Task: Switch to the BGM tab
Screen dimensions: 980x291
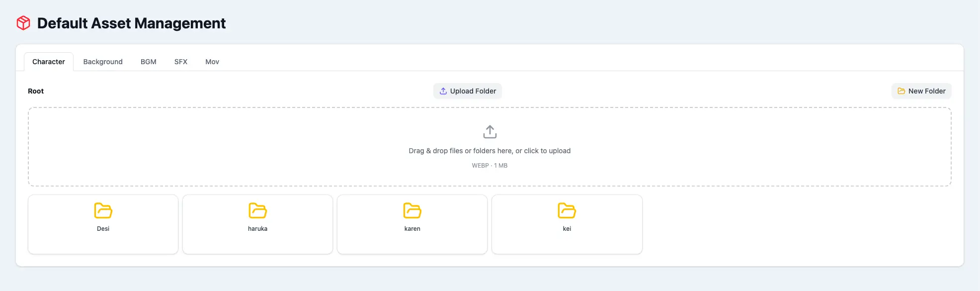Action: (149, 62)
